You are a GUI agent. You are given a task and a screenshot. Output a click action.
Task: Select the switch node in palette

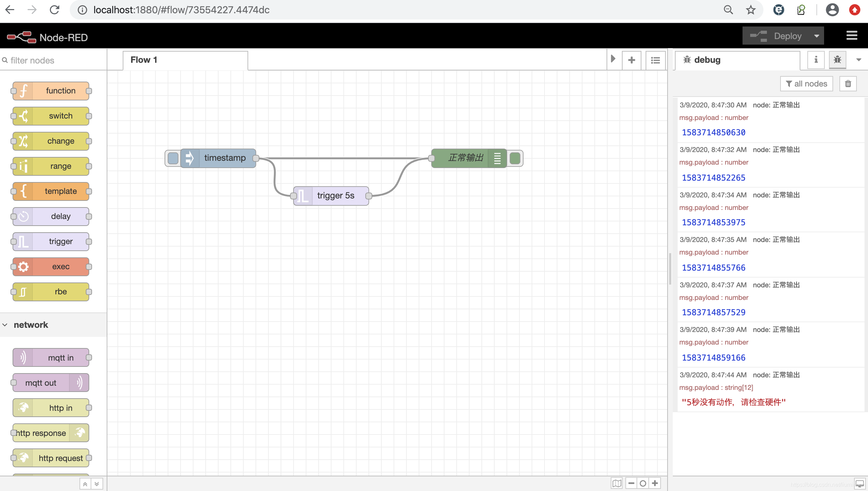(x=51, y=116)
